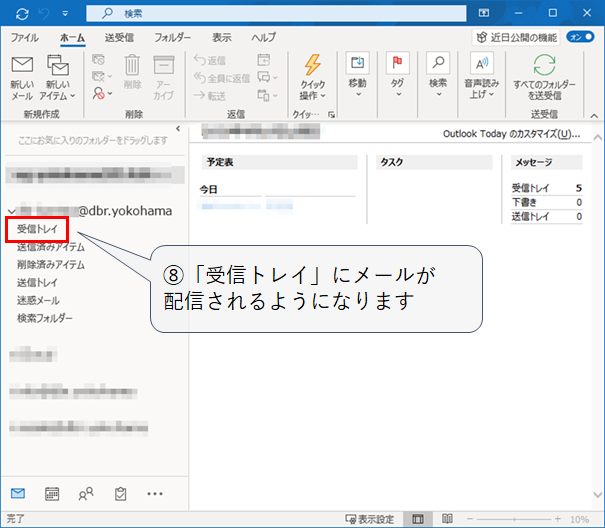The height and width of the screenshot is (528, 605).
Task: Click the 音声読み上げ (Read Aloud) icon
Action: [x=481, y=65]
